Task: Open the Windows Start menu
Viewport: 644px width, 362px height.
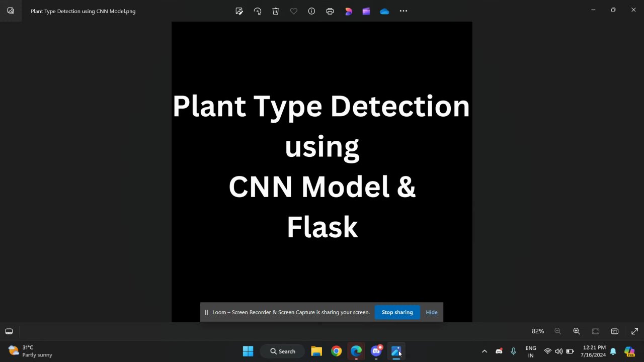Action: pos(248,351)
